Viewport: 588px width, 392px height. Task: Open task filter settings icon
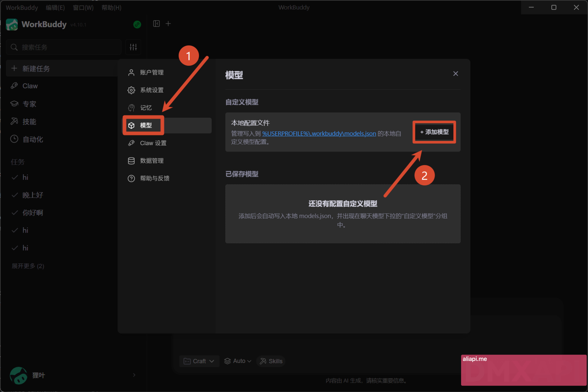(133, 47)
